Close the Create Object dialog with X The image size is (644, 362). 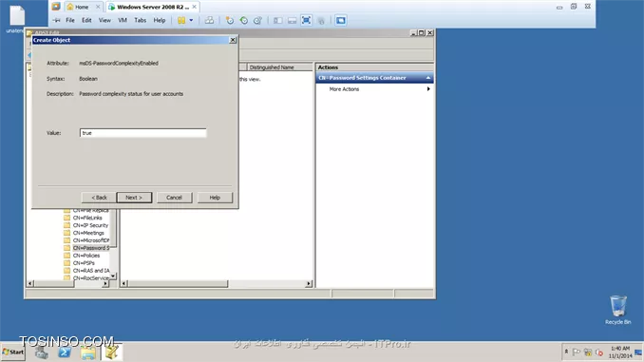233,40
